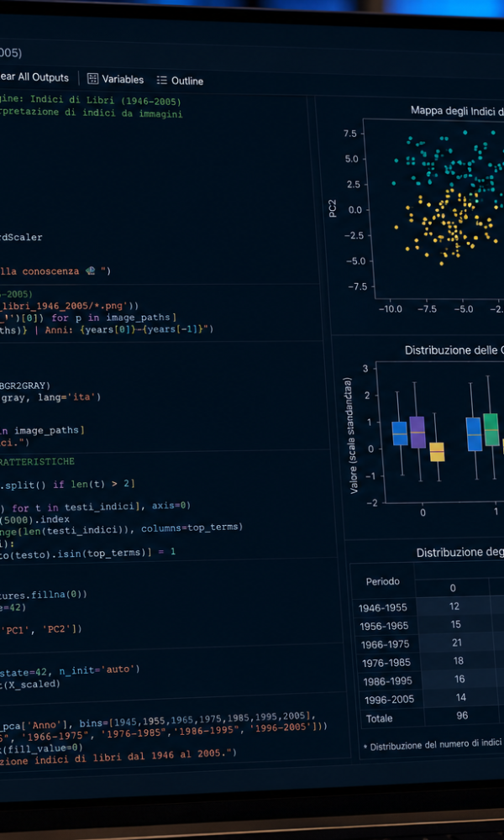This screenshot has height=840, width=504.
Task: Click the comment 'RATTERISTICHE'
Action: point(38,461)
